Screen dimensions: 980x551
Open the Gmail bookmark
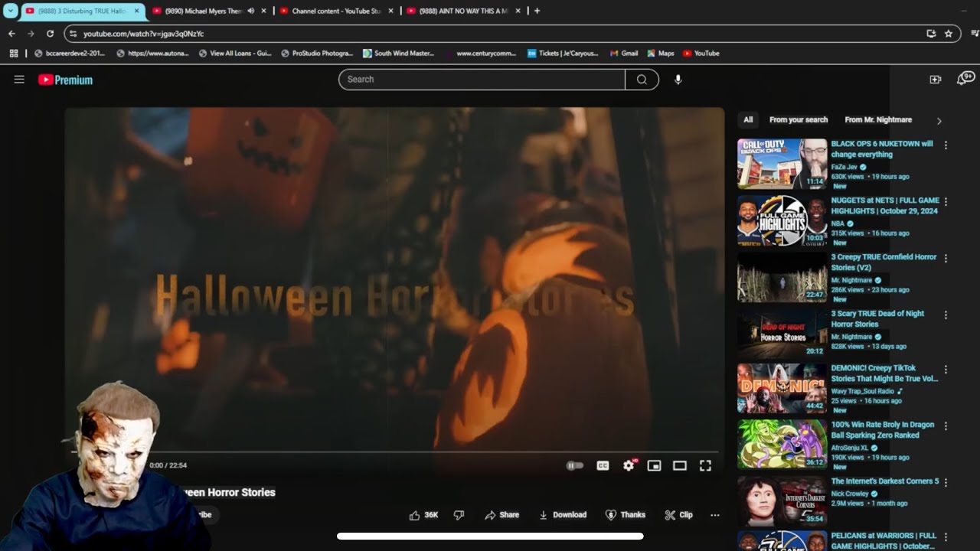click(624, 54)
